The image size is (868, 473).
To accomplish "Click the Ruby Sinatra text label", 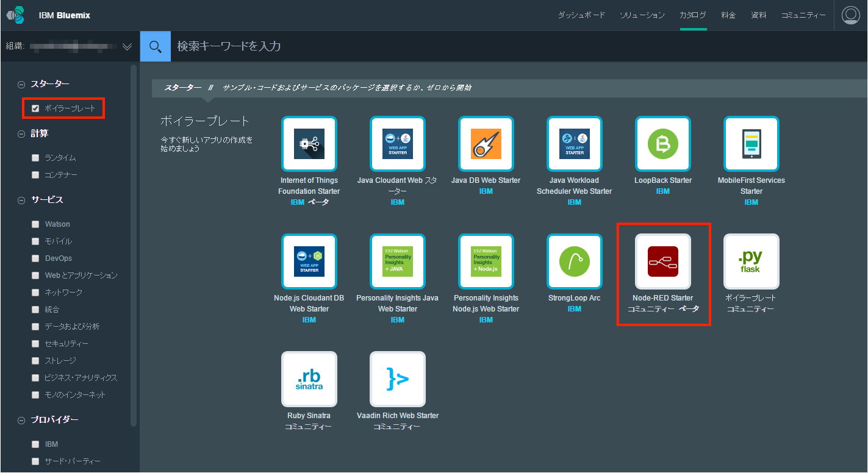I will [x=309, y=416].
